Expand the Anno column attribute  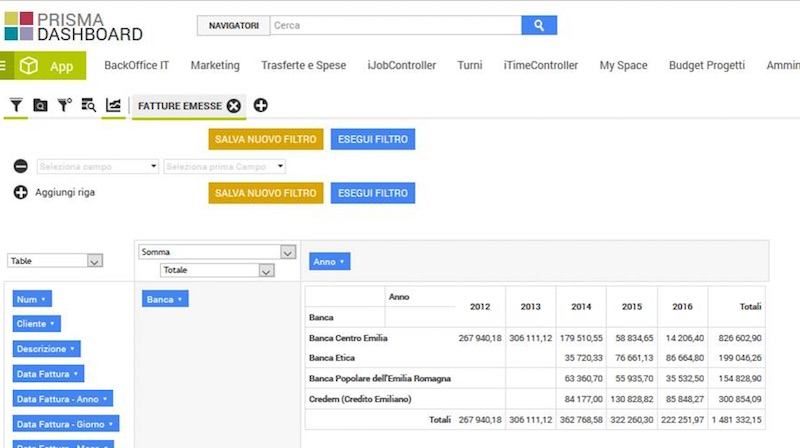329,261
